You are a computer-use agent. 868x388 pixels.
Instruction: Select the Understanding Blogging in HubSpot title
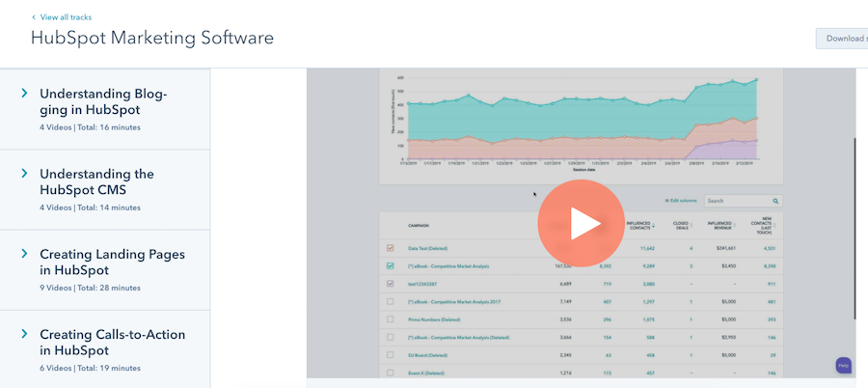(x=104, y=101)
